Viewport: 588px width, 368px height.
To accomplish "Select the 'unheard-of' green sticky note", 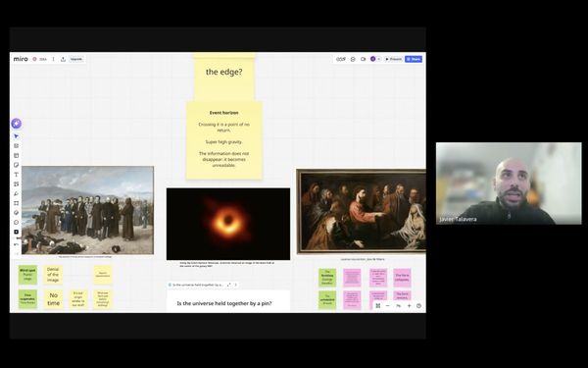I will coord(327,300).
